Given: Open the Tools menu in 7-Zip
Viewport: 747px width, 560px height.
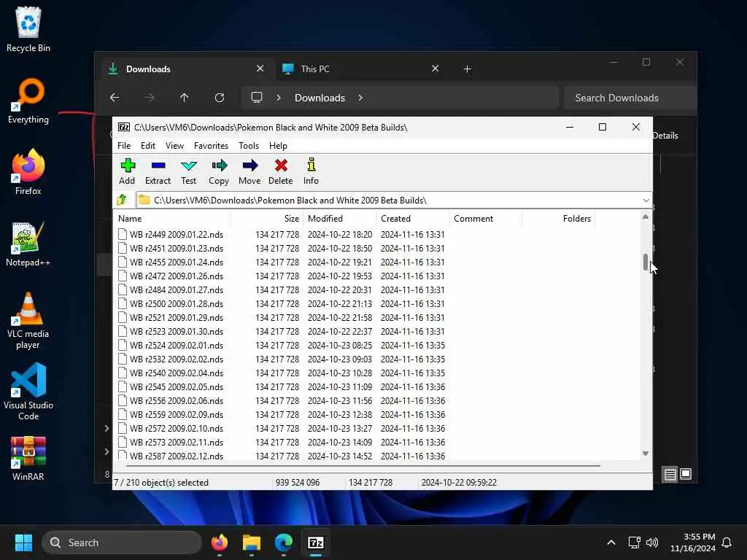Looking at the screenshot, I should point(249,146).
